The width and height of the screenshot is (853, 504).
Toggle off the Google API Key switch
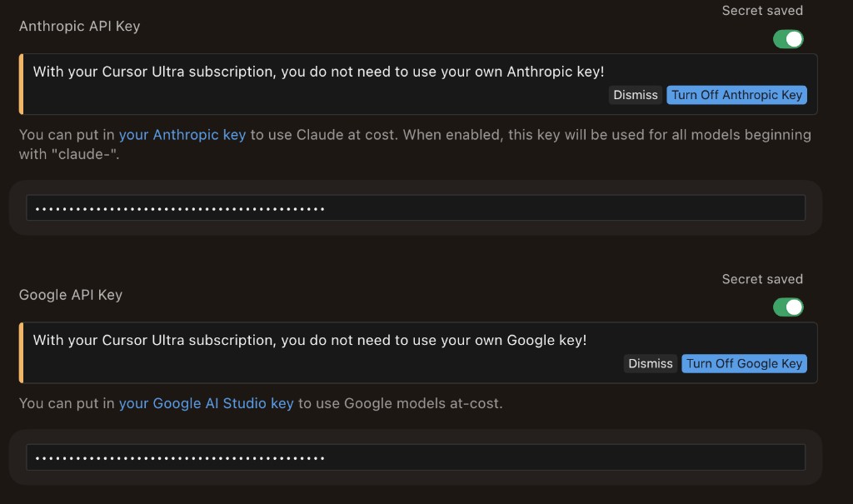point(788,307)
